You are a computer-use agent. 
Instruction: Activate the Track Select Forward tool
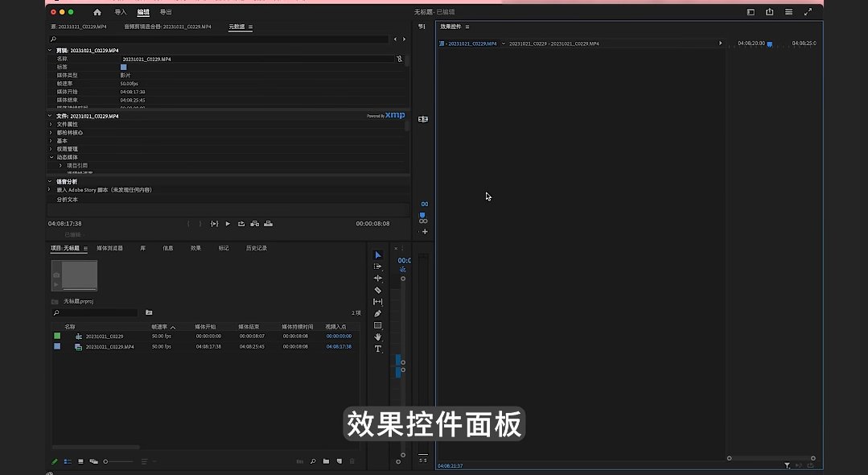point(378,266)
